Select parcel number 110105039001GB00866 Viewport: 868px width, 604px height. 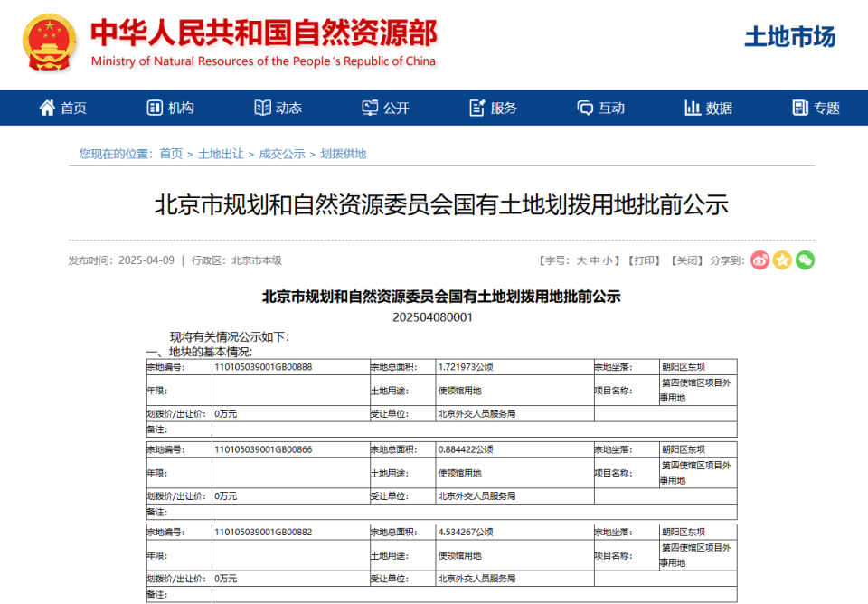click(263, 449)
